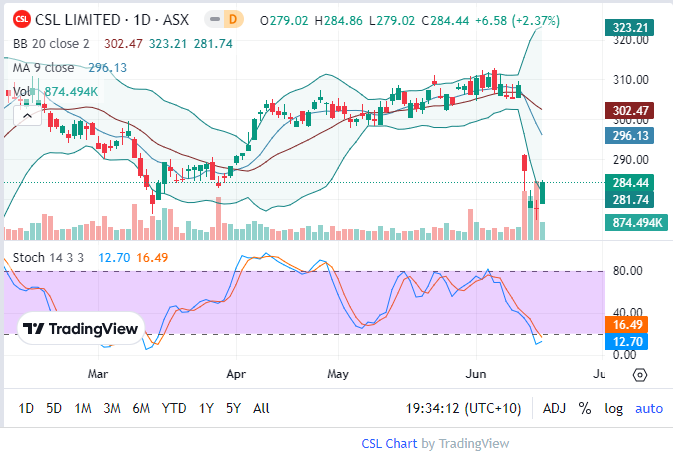Screen dimensions: 673x455
Task: Click the MA 9 close indicator label
Action: click(x=43, y=67)
